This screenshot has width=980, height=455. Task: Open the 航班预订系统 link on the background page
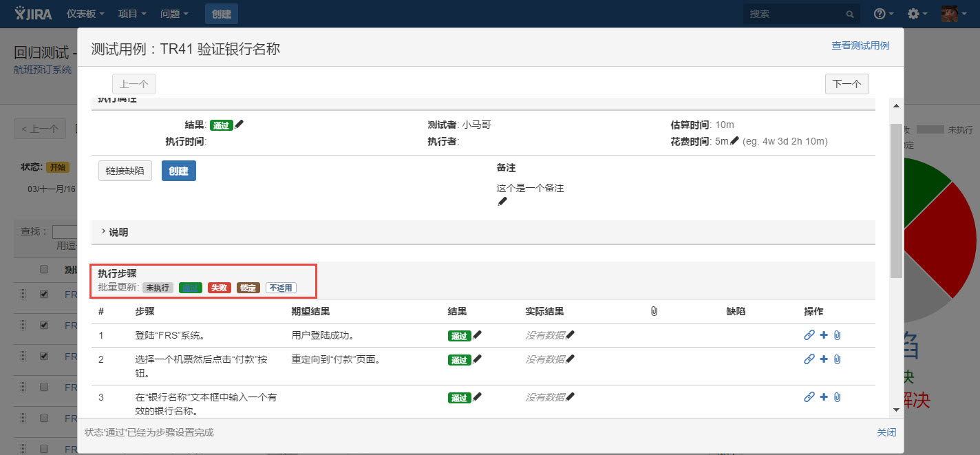click(x=43, y=70)
